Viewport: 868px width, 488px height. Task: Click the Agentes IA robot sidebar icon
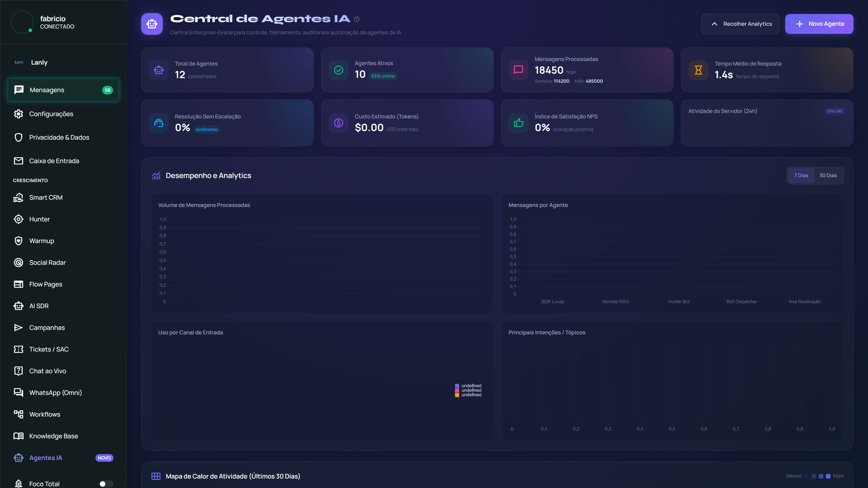point(19,458)
